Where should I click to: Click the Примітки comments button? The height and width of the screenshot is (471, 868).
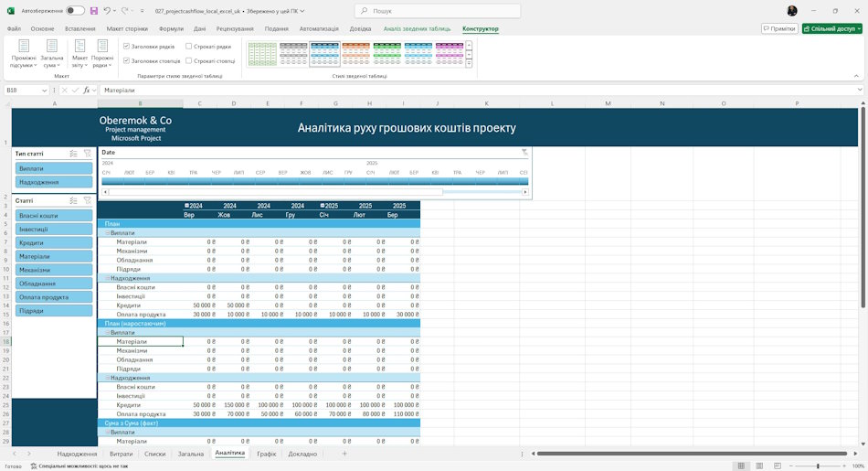click(779, 29)
